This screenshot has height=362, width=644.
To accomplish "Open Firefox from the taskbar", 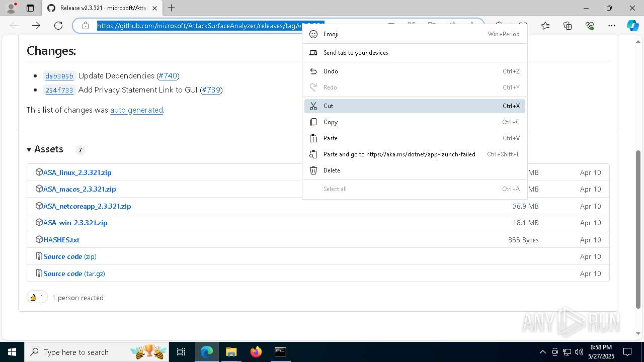I will (256, 352).
